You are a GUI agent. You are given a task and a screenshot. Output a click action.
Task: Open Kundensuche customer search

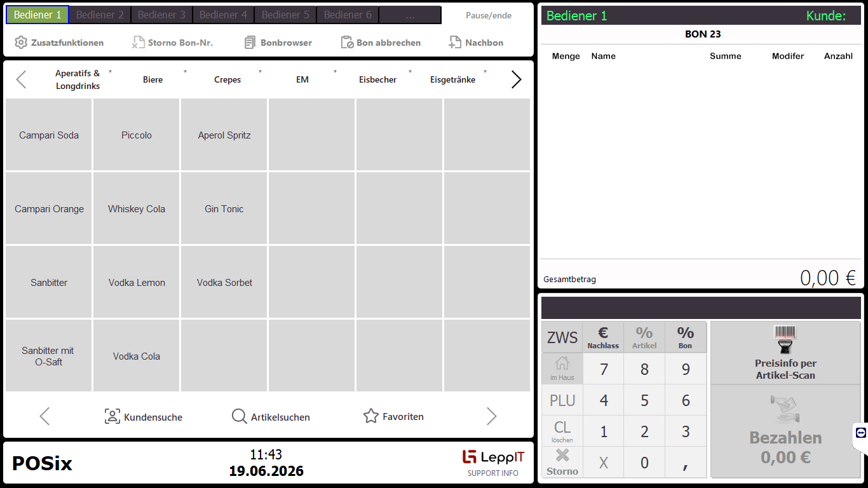pyautogui.click(x=144, y=417)
